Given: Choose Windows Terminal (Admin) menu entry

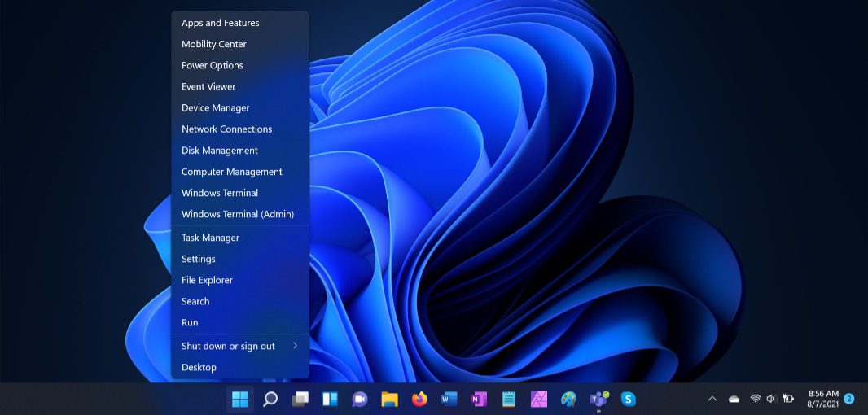Looking at the screenshot, I should coord(238,214).
